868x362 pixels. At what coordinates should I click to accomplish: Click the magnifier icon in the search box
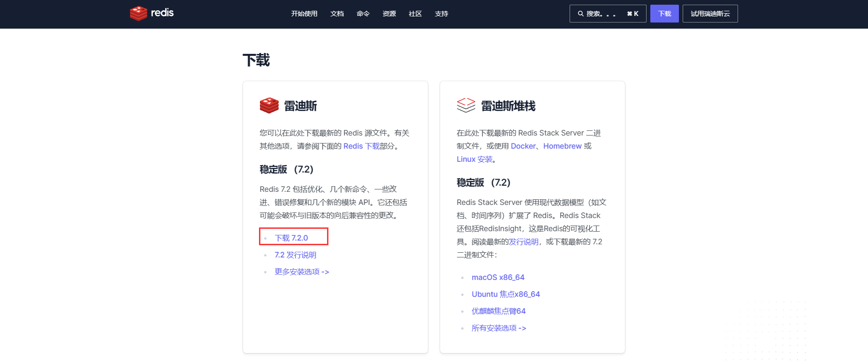pos(580,14)
